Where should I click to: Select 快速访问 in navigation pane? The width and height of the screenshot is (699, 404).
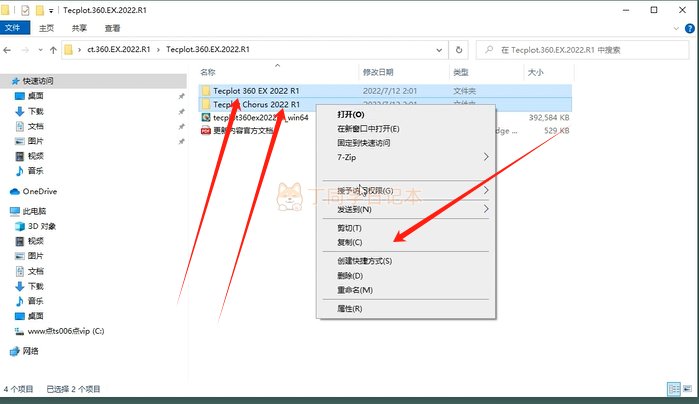(38, 81)
